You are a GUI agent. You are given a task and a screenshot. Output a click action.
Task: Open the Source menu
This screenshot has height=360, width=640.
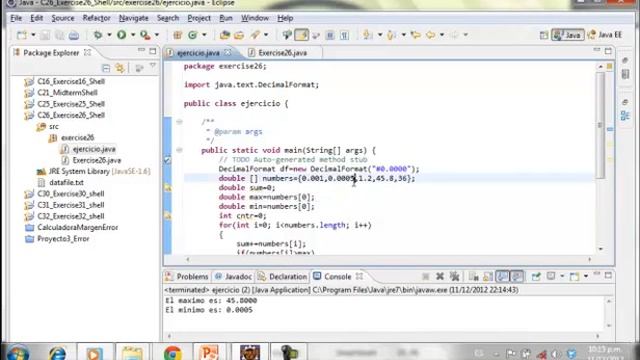[63, 18]
